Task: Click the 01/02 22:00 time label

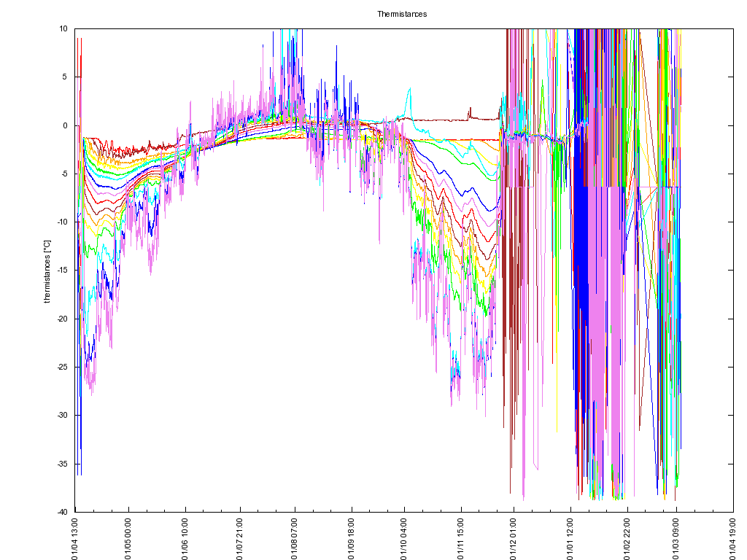Action: pos(625,538)
